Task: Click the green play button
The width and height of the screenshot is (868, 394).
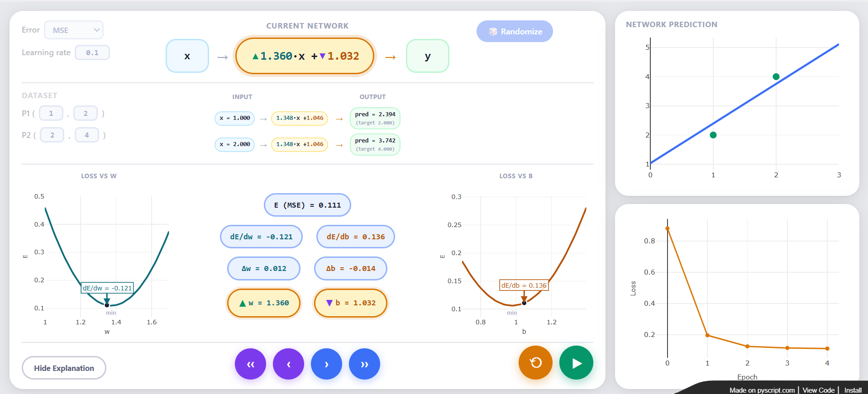Action: click(576, 363)
